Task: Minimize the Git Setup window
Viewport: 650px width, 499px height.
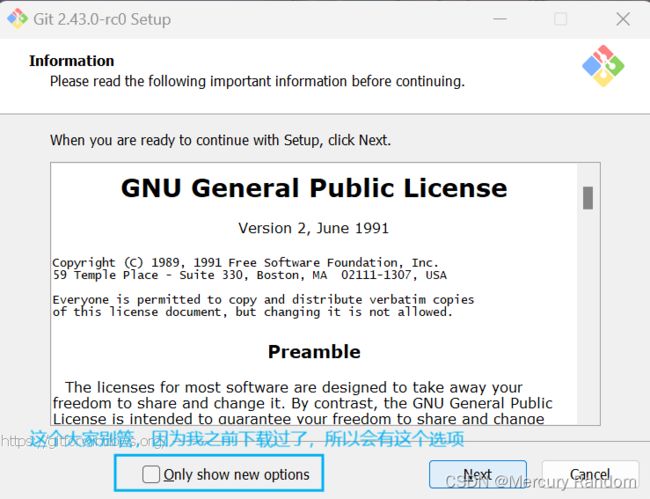Action: 500,19
